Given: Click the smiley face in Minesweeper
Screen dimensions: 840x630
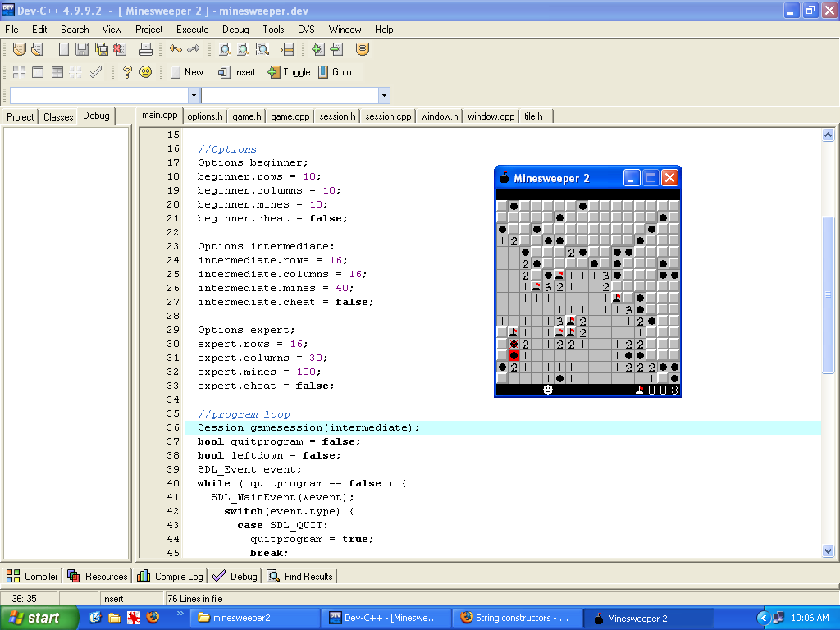Looking at the screenshot, I should [x=548, y=390].
